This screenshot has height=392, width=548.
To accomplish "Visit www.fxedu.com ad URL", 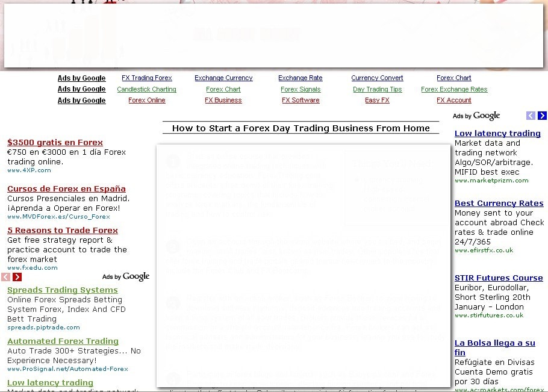I will point(33,267).
